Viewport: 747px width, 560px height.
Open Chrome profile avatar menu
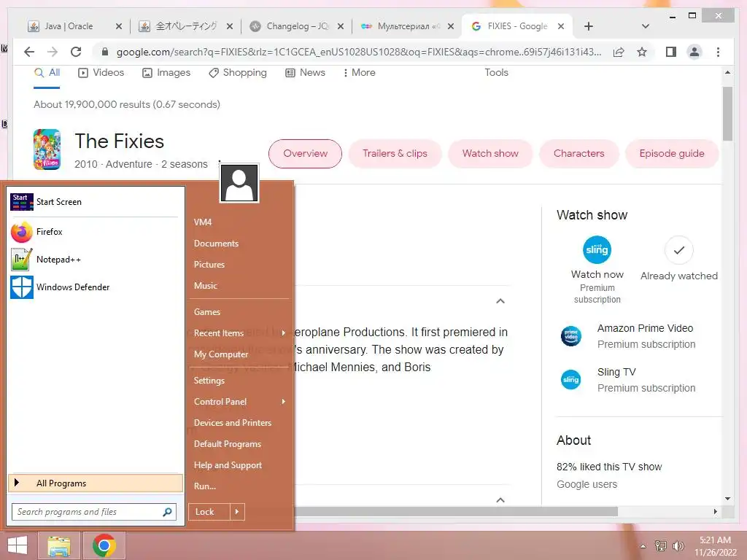tap(694, 52)
